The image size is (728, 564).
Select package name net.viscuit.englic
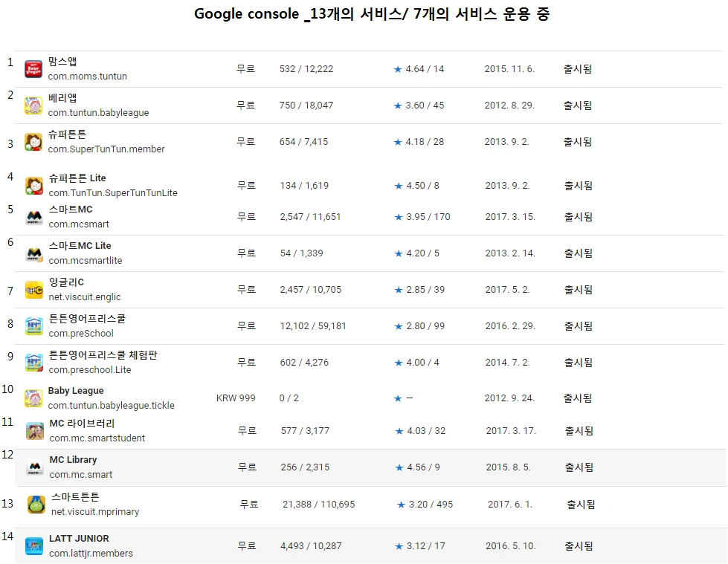[x=85, y=296]
